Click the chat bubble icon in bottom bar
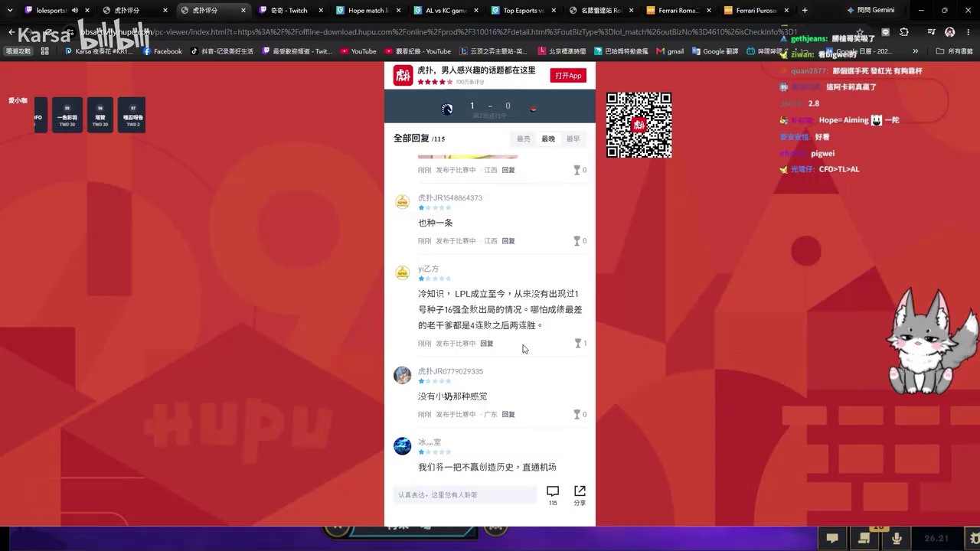980x551 pixels. point(832,539)
